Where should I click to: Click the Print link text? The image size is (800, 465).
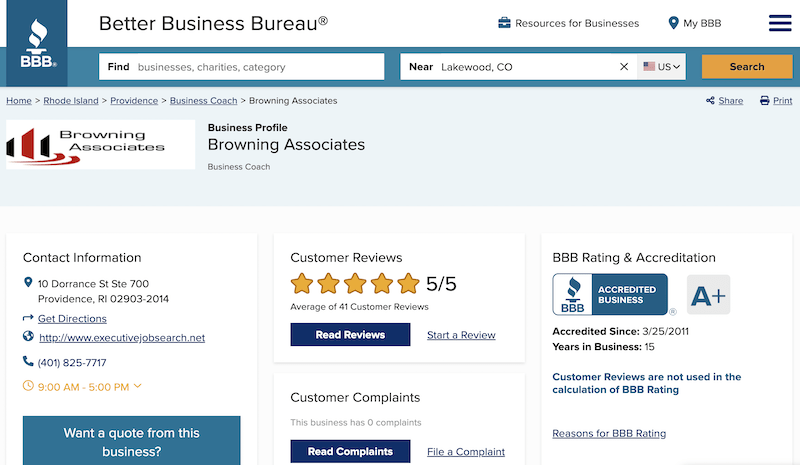tap(783, 101)
